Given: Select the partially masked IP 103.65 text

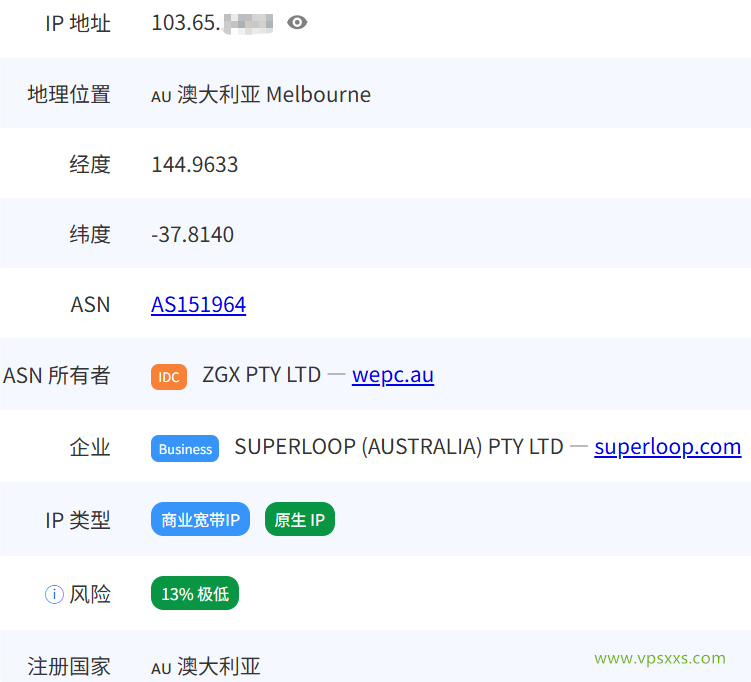Looking at the screenshot, I should [x=212, y=23].
